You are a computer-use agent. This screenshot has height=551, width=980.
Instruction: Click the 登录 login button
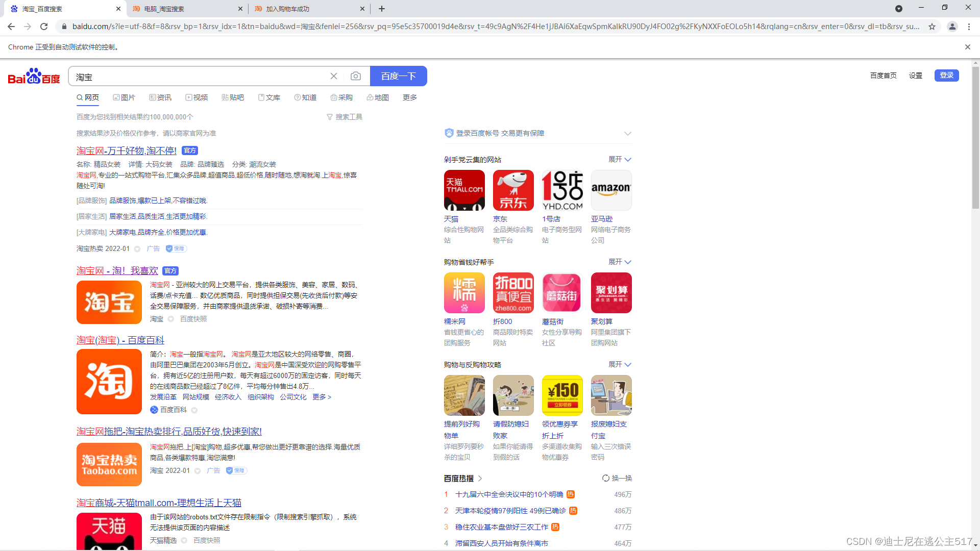pyautogui.click(x=946, y=76)
